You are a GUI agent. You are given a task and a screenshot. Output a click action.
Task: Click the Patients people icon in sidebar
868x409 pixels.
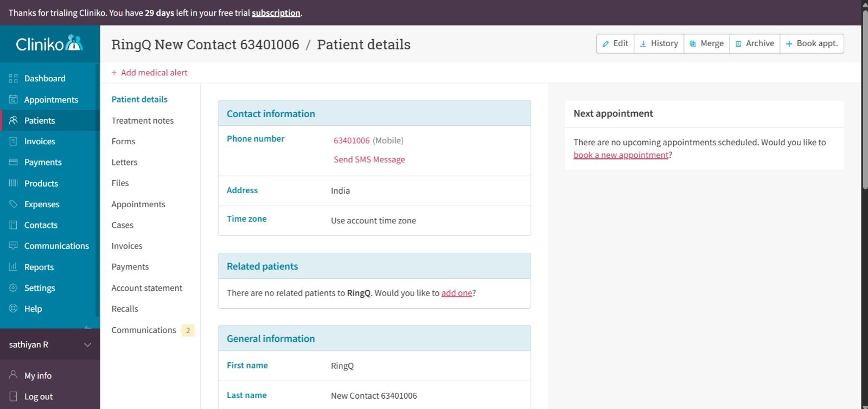click(14, 120)
